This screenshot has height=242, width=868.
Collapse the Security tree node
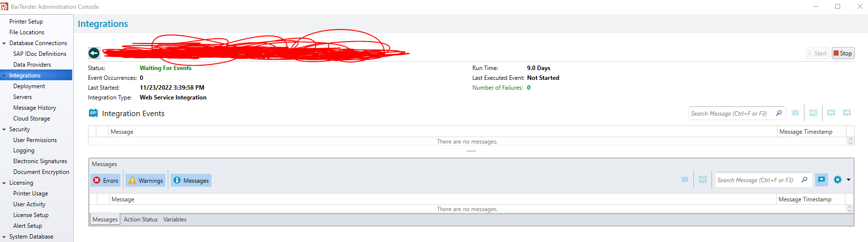coord(4,129)
